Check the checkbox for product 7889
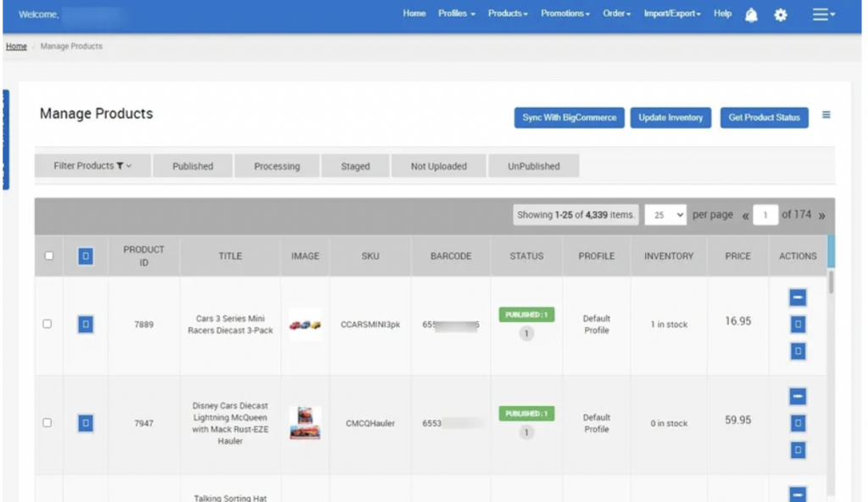This screenshot has width=868, height=502. (47, 324)
